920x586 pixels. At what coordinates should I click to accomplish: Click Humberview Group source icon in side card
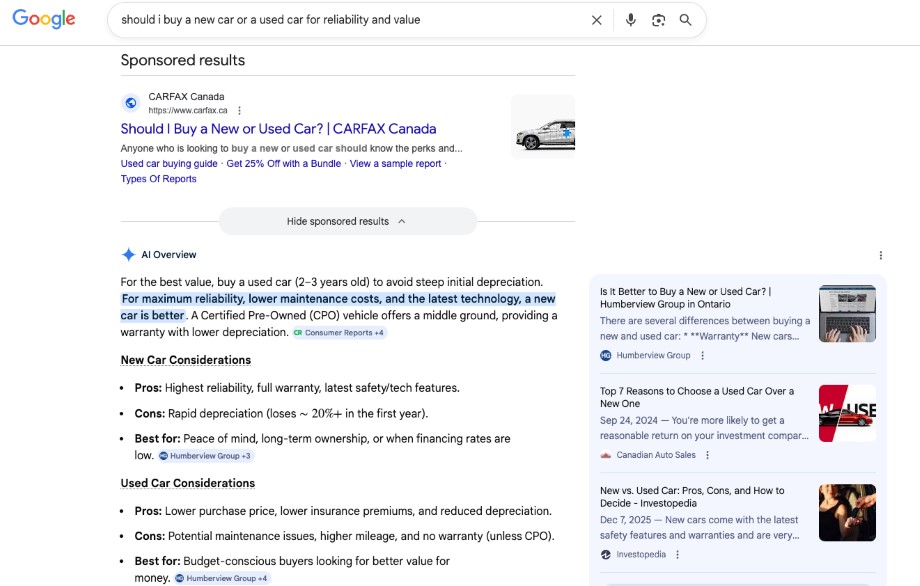point(606,355)
